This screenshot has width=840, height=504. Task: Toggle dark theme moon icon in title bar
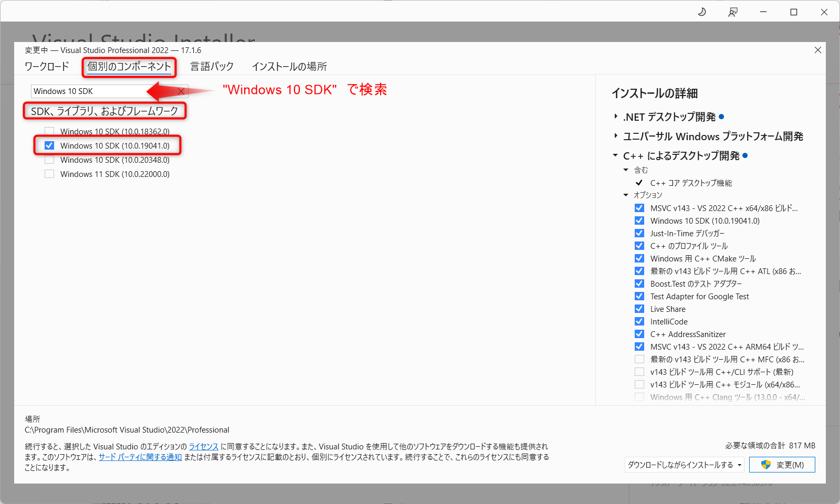702,12
